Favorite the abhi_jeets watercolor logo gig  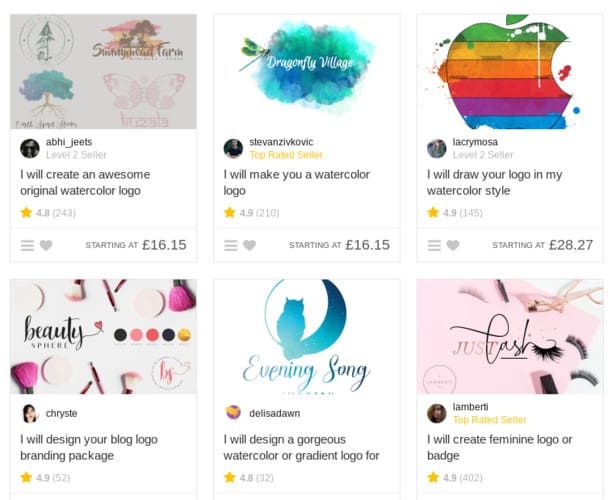point(46,246)
